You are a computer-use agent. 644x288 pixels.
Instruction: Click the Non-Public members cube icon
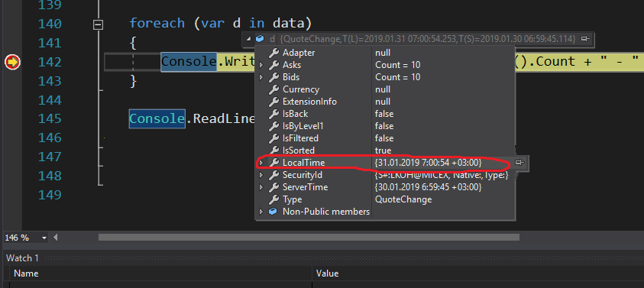[x=273, y=212]
